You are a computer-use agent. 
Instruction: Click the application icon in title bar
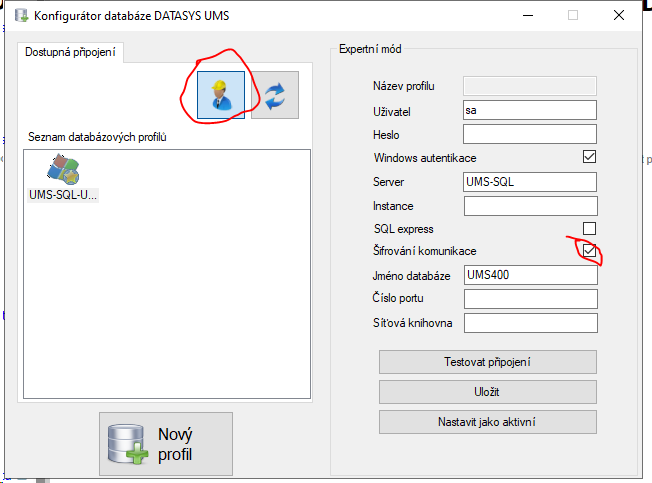click(16, 15)
